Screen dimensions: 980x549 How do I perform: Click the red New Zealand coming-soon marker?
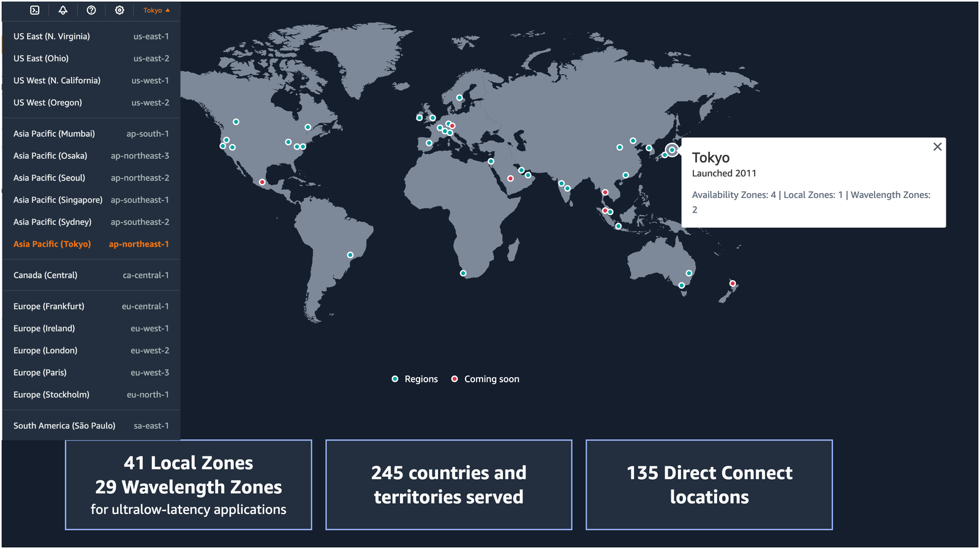[x=733, y=284]
